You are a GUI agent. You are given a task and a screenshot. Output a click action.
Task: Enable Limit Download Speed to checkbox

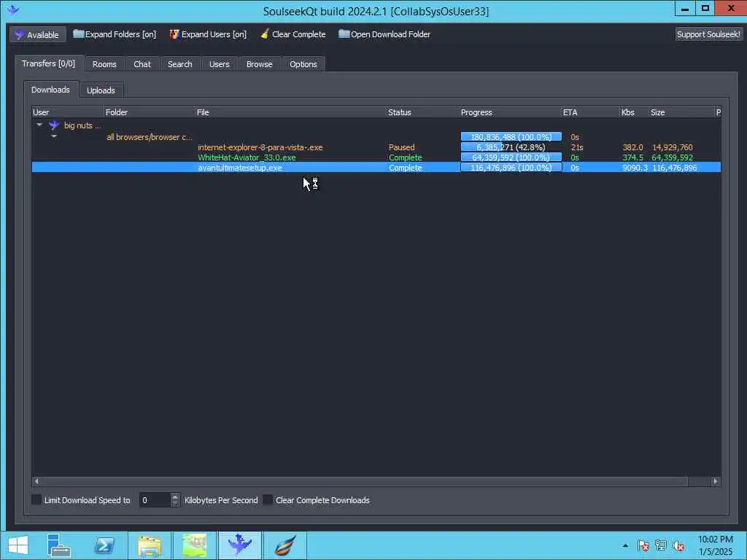tap(36, 499)
